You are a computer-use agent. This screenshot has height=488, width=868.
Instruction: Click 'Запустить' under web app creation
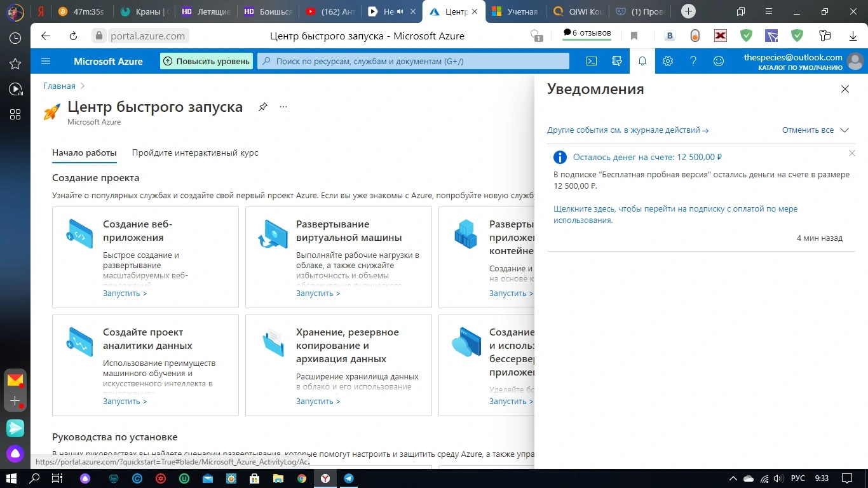tap(125, 294)
